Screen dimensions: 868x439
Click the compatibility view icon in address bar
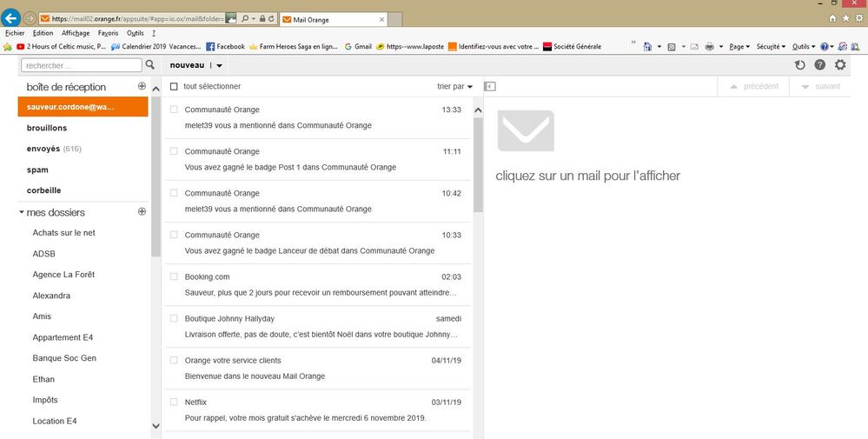pos(231,19)
